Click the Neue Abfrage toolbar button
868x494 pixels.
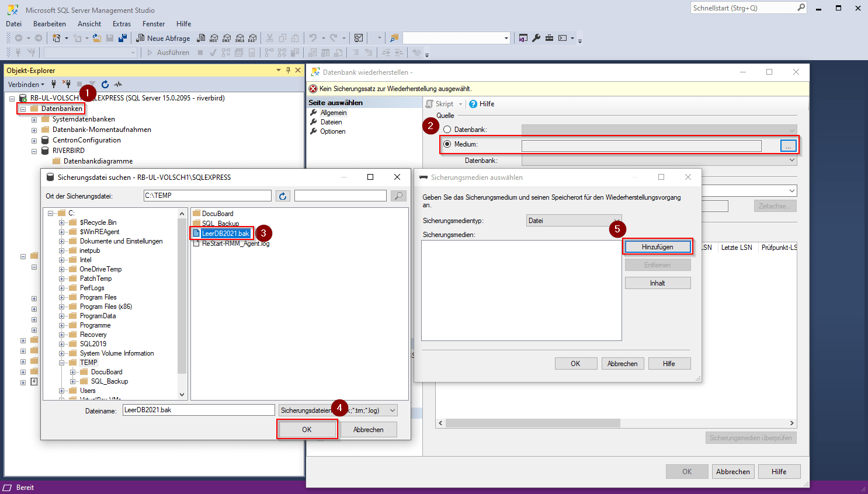click(164, 38)
